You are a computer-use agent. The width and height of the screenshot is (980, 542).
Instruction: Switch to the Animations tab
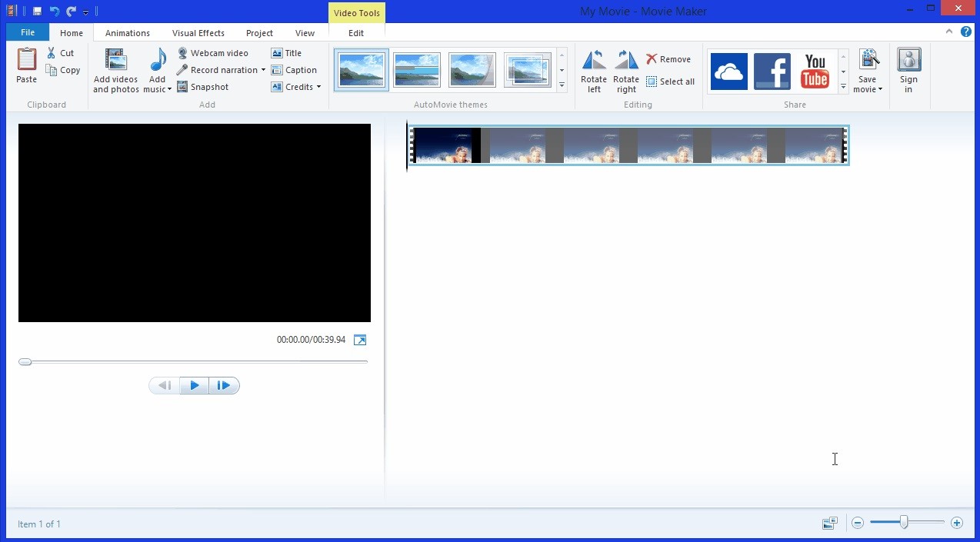(127, 32)
